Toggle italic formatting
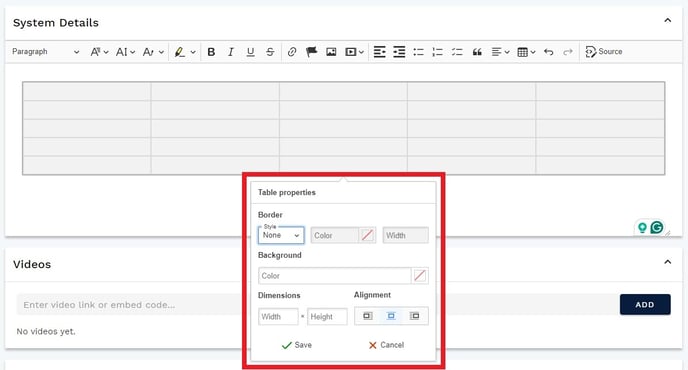The image size is (688, 370). click(231, 52)
